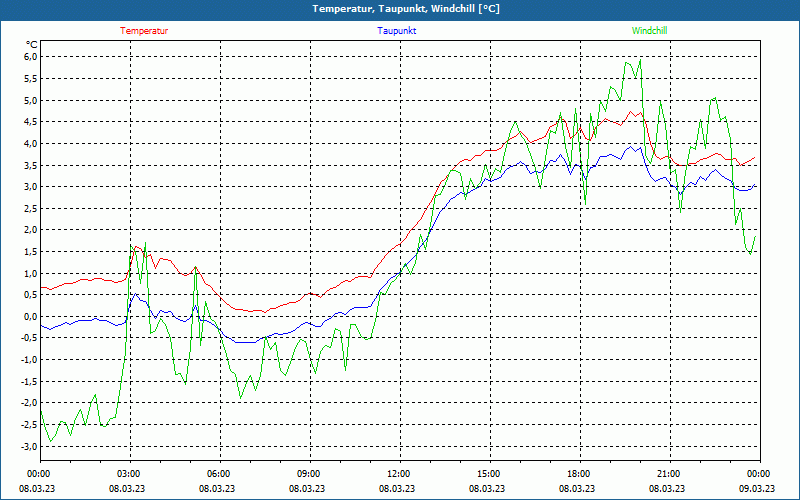Click the 3,5 y-axis value
The height and width of the screenshot is (500, 800).
coord(31,165)
